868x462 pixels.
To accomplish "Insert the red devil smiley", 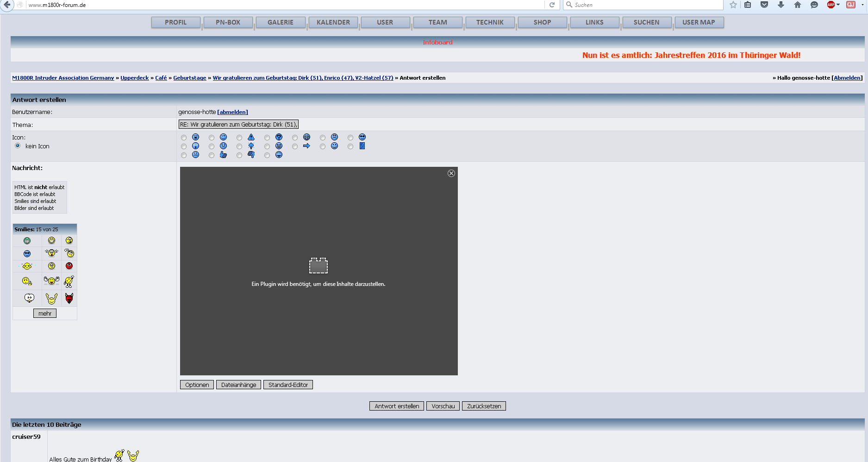I will pos(69,298).
